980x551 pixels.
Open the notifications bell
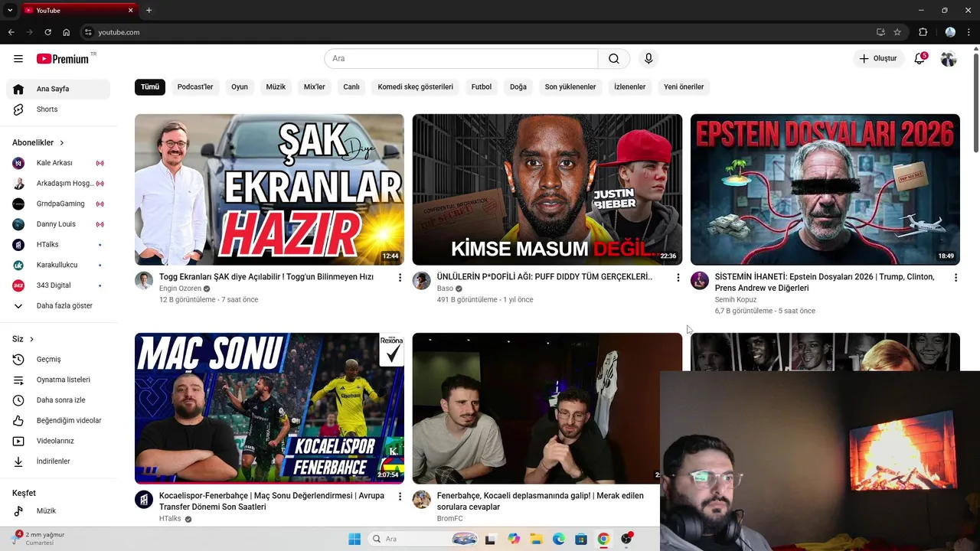(x=920, y=59)
